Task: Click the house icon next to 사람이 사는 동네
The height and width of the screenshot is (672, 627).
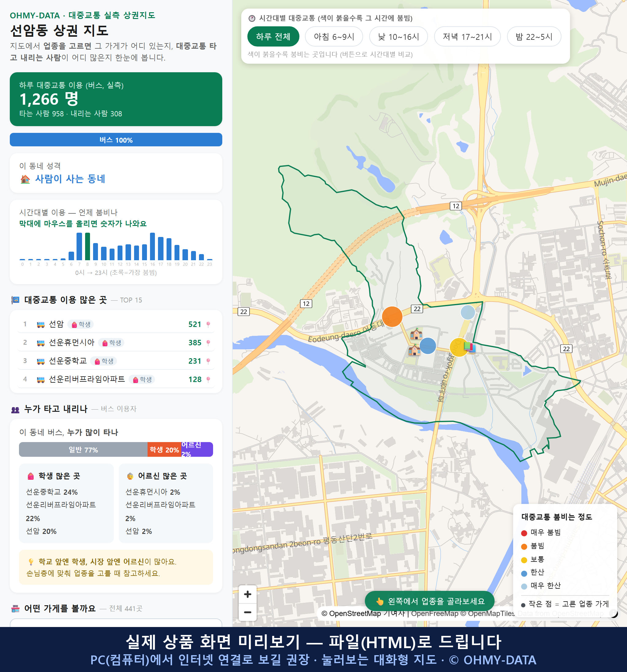Action: (25, 179)
